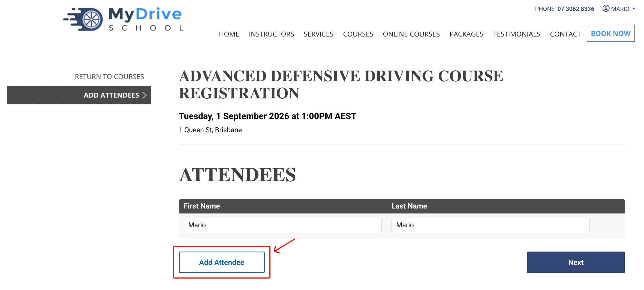Open the HOME menu item
The height and width of the screenshot is (290, 644).
pyautogui.click(x=229, y=34)
